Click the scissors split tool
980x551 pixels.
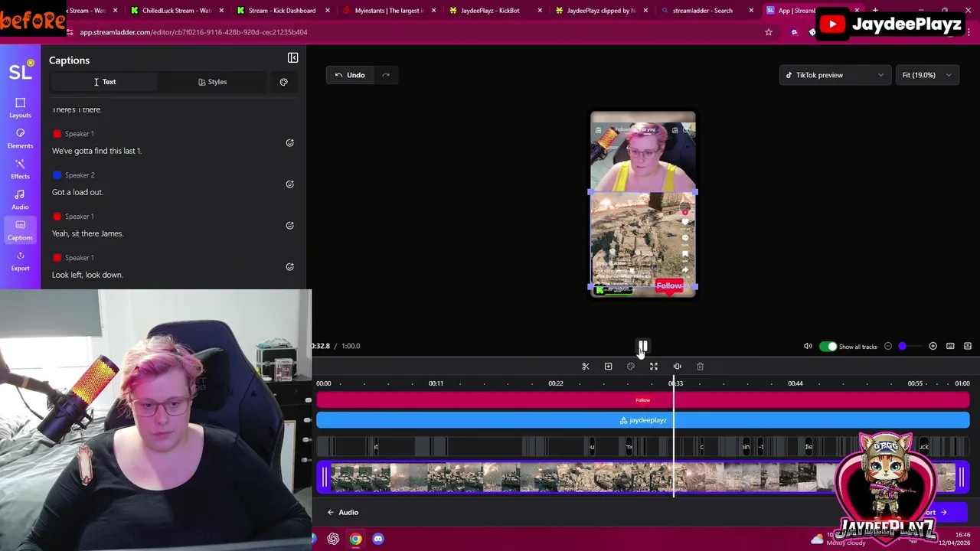click(586, 367)
